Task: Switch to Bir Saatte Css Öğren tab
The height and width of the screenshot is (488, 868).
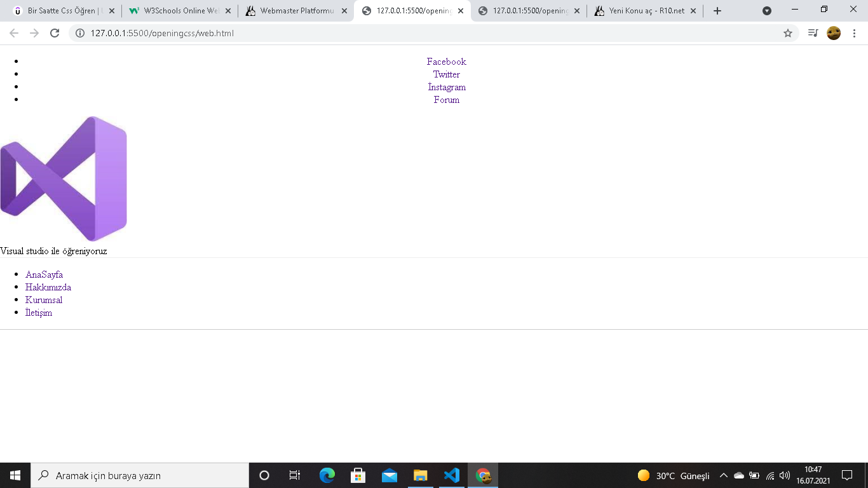Action: [64, 11]
